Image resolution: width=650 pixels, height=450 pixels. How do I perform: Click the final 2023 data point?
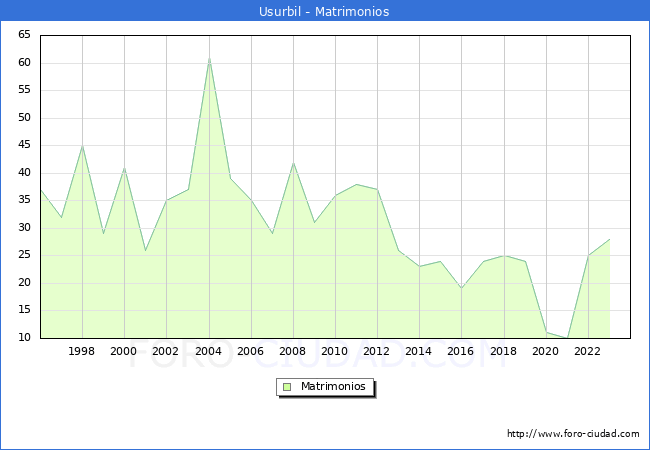[609, 239]
